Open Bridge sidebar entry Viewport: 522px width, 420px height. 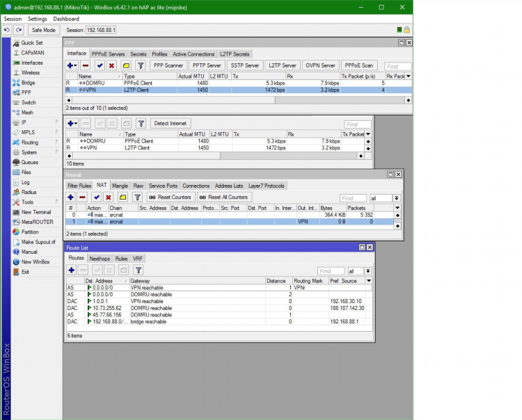tap(28, 83)
